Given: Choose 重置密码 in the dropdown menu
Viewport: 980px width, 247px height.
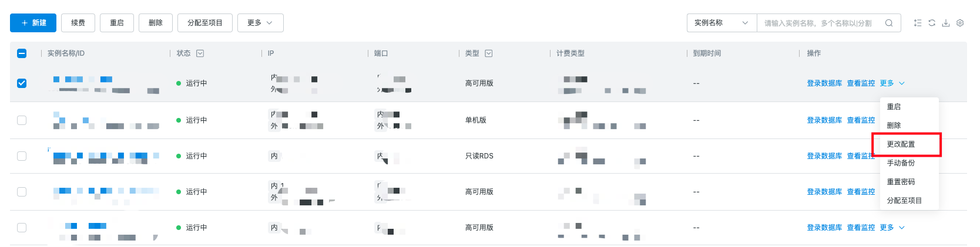Looking at the screenshot, I should (x=901, y=182).
